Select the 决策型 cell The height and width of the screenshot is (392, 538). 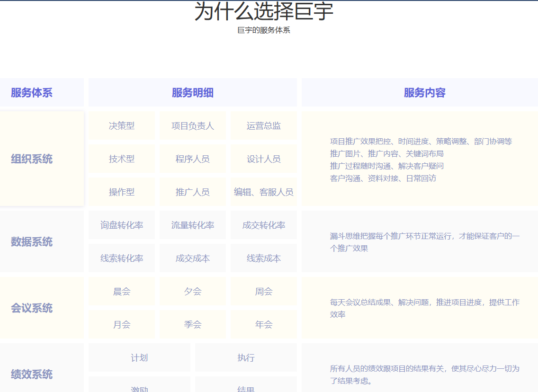coord(122,125)
